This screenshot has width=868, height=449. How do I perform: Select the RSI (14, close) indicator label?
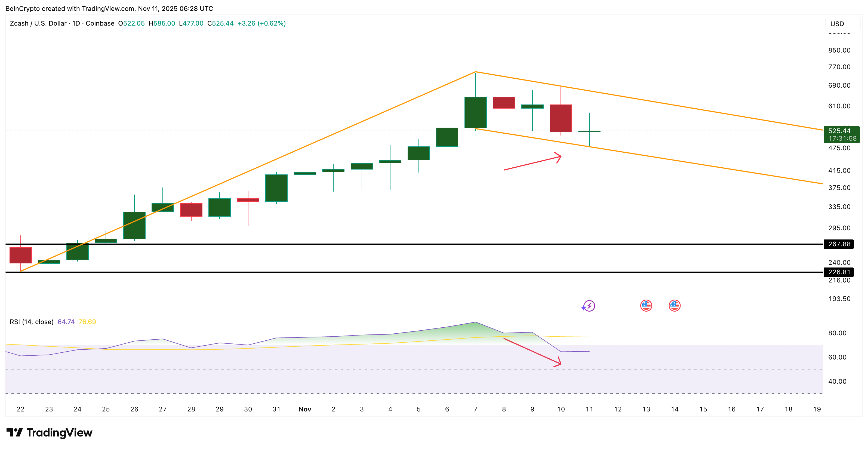pyautogui.click(x=31, y=322)
